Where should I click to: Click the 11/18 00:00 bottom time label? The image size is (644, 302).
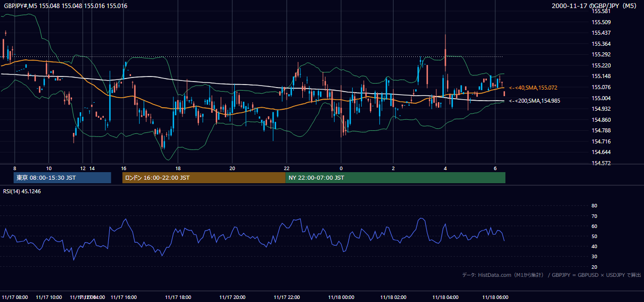[341, 297]
